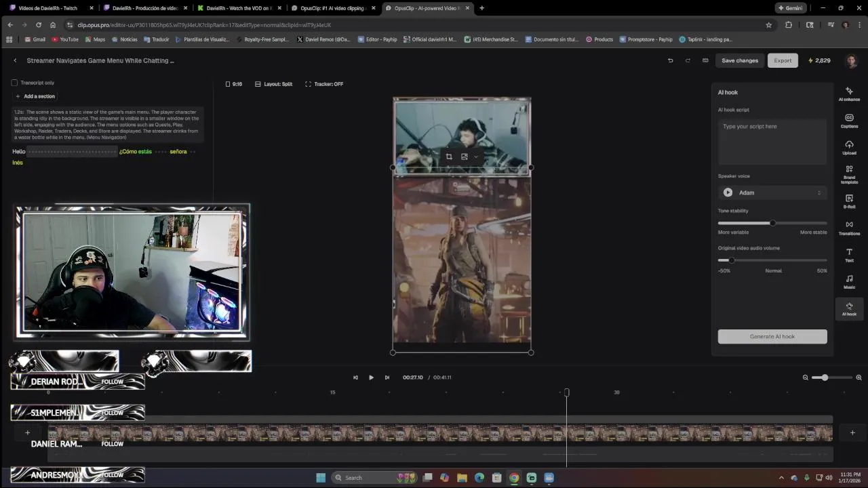Image resolution: width=868 pixels, height=488 pixels.
Task: Skip to next section
Action: [387, 378]
